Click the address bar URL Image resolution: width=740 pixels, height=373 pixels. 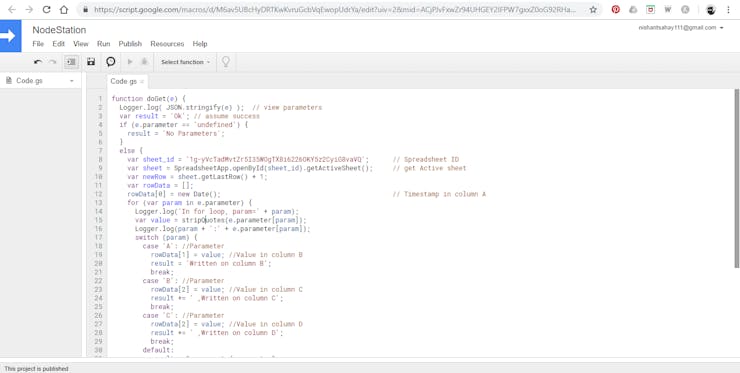point(335,9)
